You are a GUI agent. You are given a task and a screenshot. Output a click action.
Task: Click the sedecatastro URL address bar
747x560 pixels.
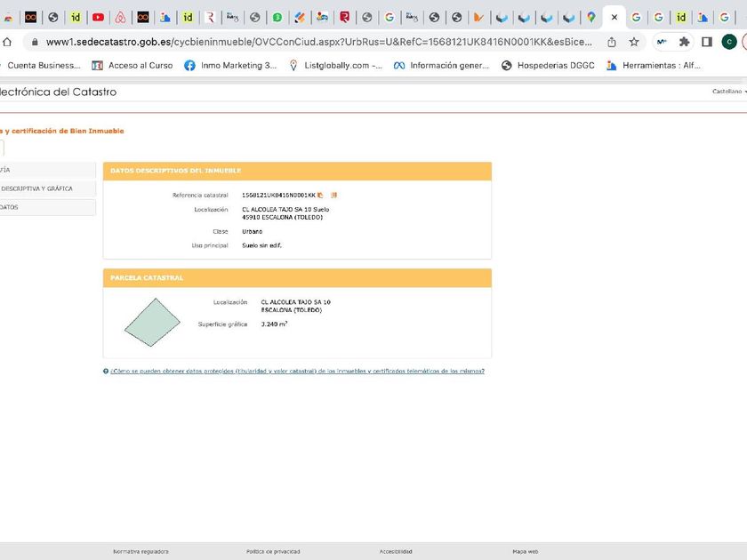[318, 42]
